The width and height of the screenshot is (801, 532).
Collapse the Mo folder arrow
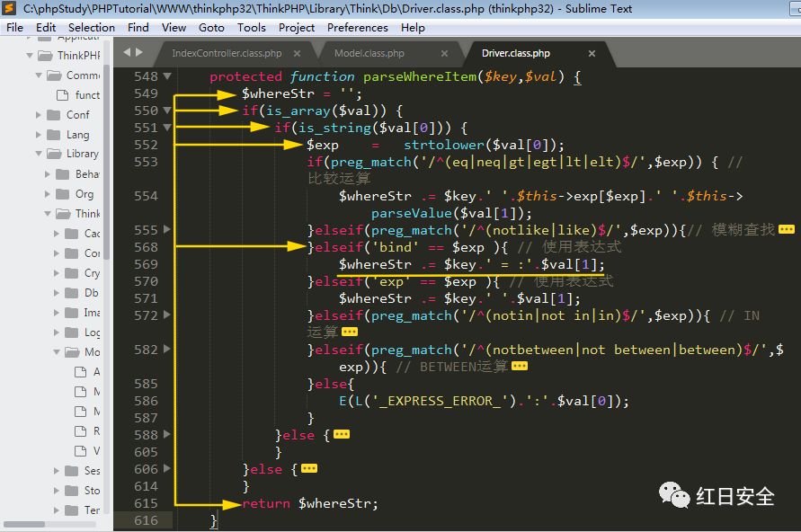pyautogui.click(x=57, y=352)
